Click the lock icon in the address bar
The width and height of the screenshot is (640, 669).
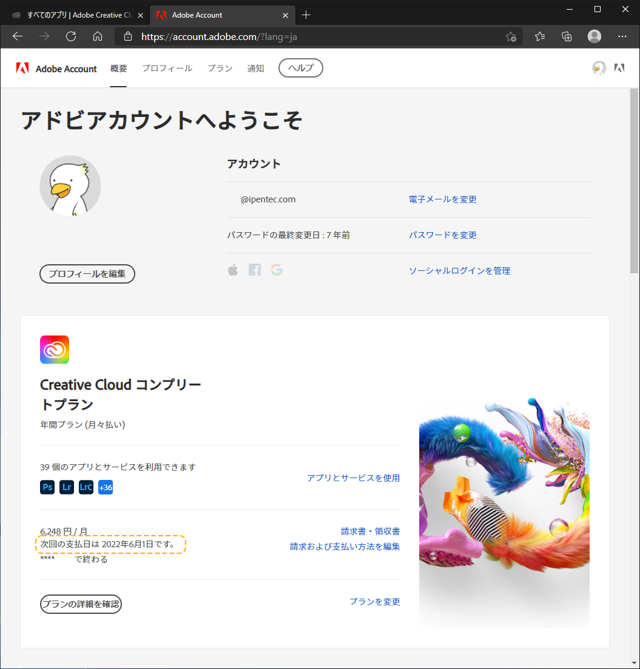click(x=128, y=37)
